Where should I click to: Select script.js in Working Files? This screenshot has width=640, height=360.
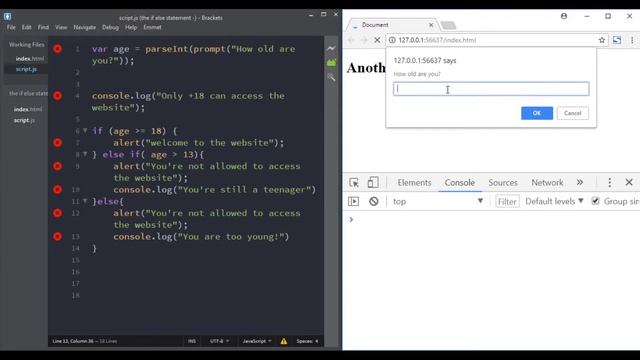point(26,69)
